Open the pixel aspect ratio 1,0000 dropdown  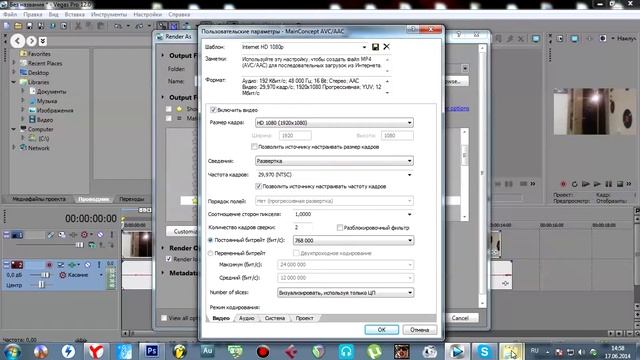409,214
